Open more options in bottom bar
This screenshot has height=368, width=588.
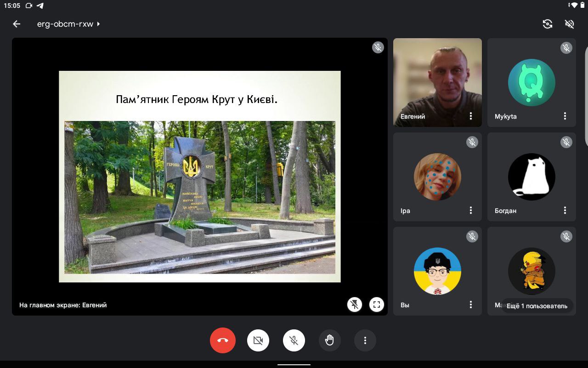pyautogui.click(x=365, y=340)
